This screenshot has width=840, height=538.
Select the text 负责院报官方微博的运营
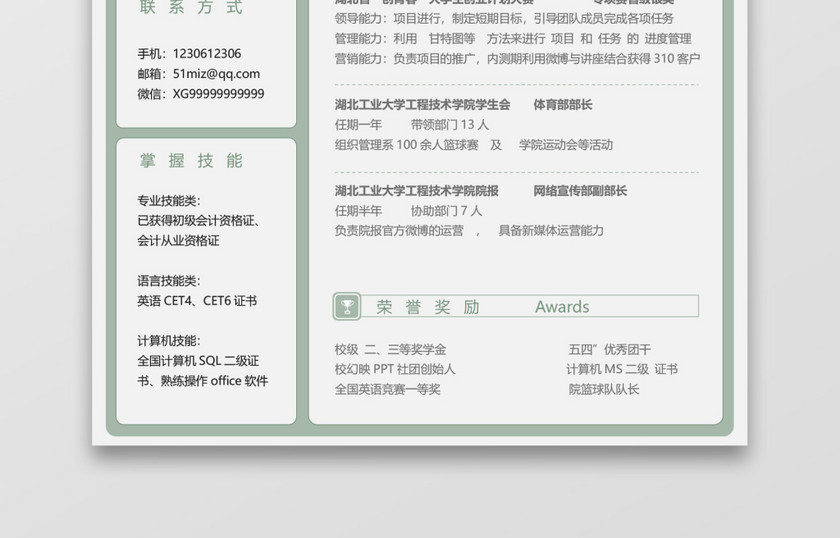tap(399, 231)
